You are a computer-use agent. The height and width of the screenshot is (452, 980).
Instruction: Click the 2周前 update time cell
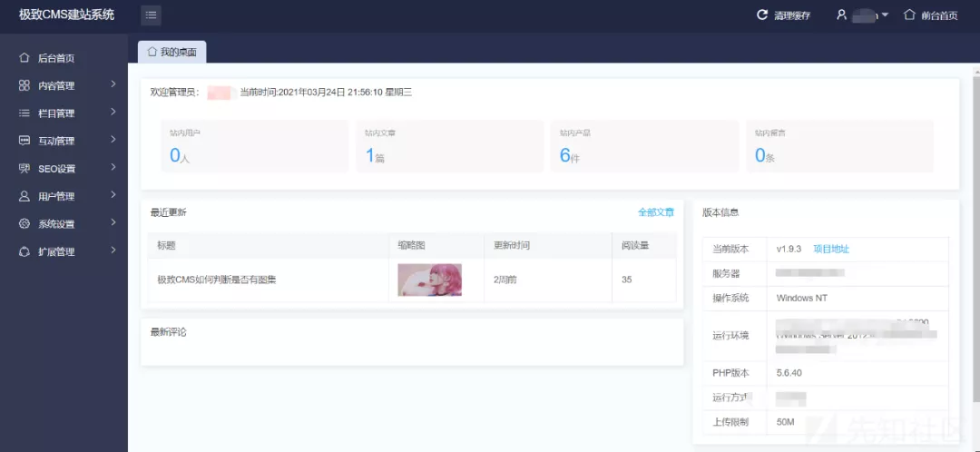coord(548,280)
